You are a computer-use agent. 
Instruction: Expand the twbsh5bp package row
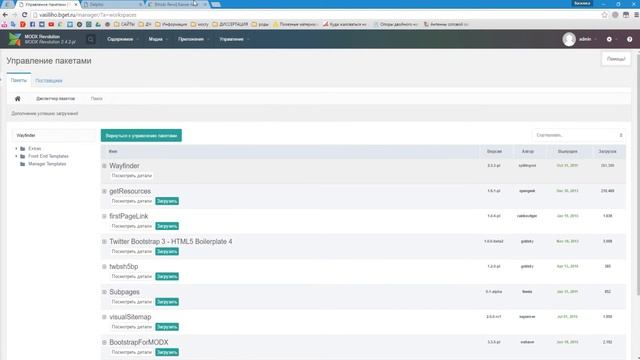point(104,267)
